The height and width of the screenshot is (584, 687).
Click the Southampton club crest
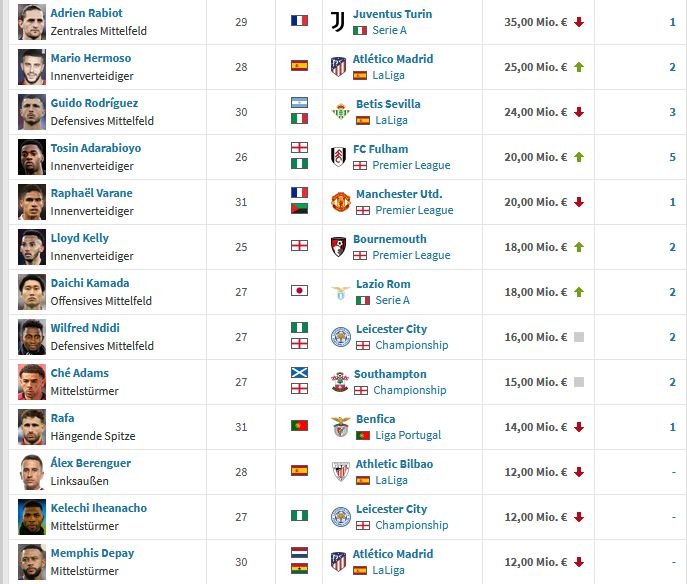pos(340,382)
